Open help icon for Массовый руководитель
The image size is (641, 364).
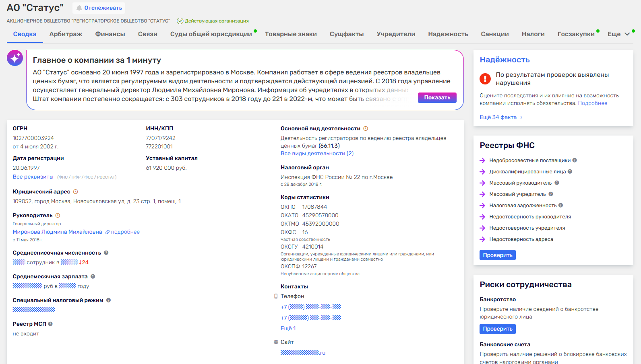pos(557,183)
